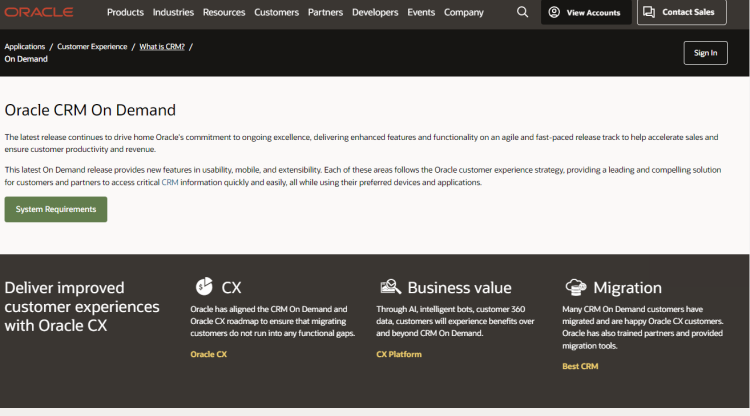Click the chat icon in Contact Sales
The image size is (750, 416).
coord(649,12)
